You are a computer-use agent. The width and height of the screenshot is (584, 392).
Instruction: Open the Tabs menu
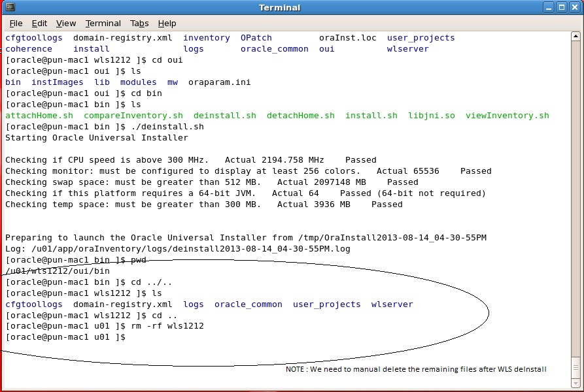coord(139,24)
